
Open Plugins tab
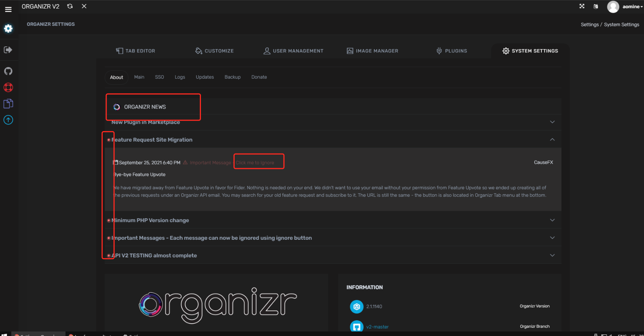(452, 51)
